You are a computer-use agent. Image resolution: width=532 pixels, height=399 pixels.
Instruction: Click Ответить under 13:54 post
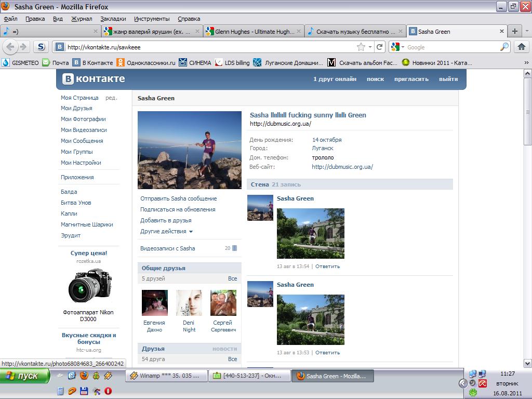[327, 267]
